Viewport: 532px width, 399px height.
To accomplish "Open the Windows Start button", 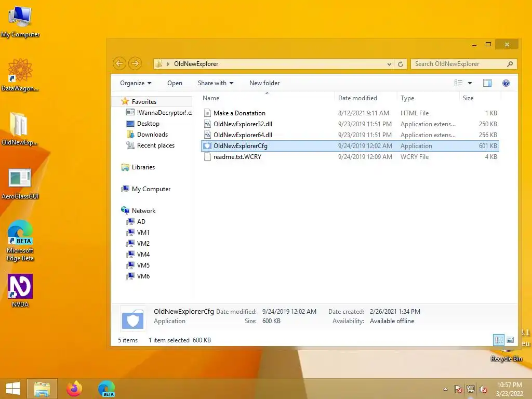I will pyautogui.click(x=13, y=389).
